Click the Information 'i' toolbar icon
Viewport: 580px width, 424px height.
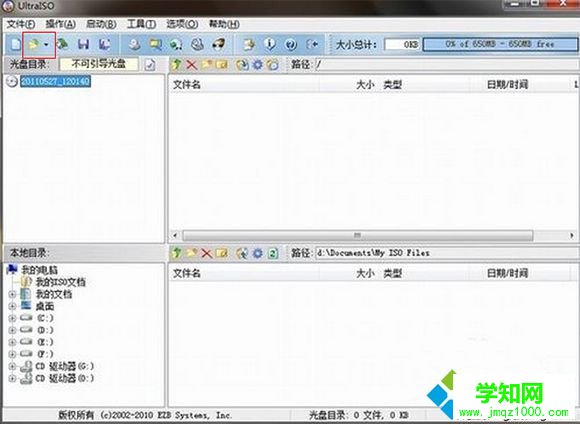[x=270, y=44]
